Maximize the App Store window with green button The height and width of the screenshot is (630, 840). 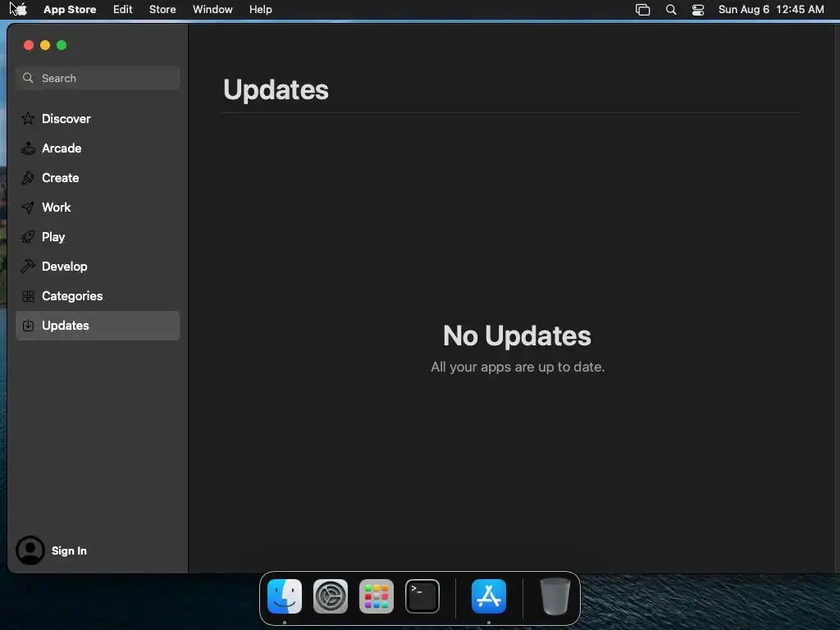point(62,46)
